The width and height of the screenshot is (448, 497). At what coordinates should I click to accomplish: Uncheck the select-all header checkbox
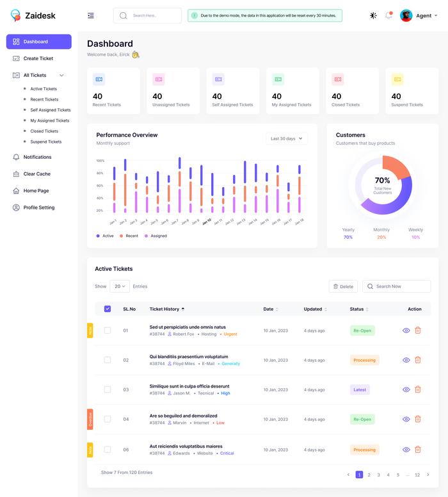click(108, 309)
